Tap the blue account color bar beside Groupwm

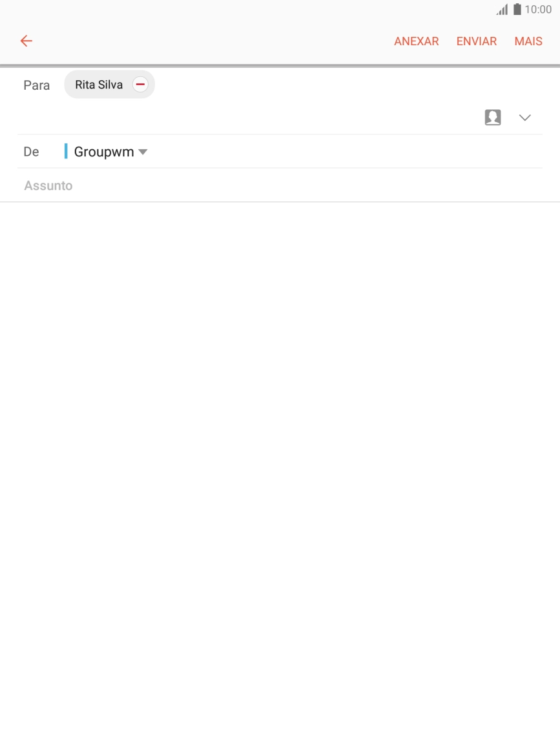click(x=66, y=151)
